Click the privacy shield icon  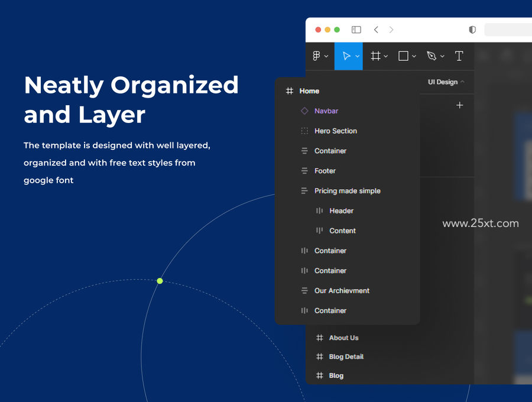pos(472,30)
